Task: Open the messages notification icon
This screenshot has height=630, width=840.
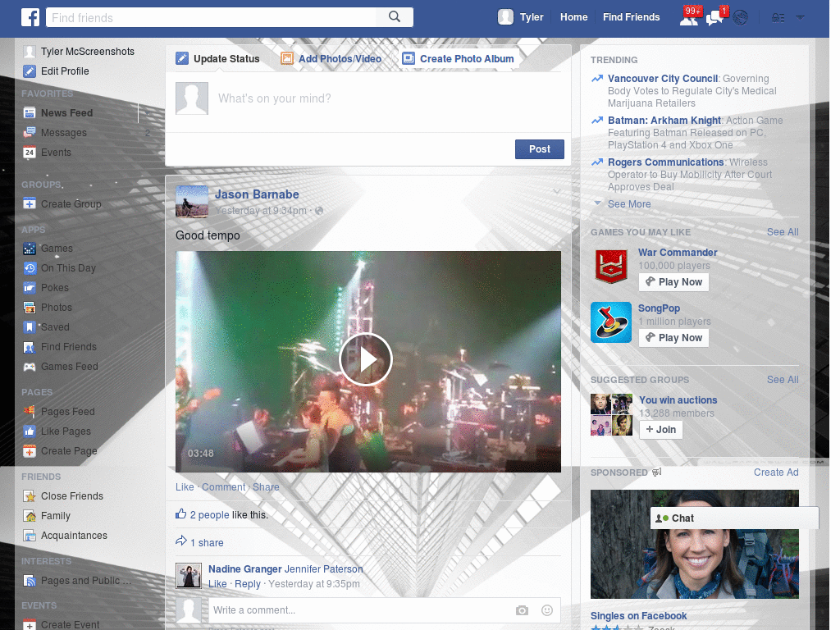Action: click(715, 17)
